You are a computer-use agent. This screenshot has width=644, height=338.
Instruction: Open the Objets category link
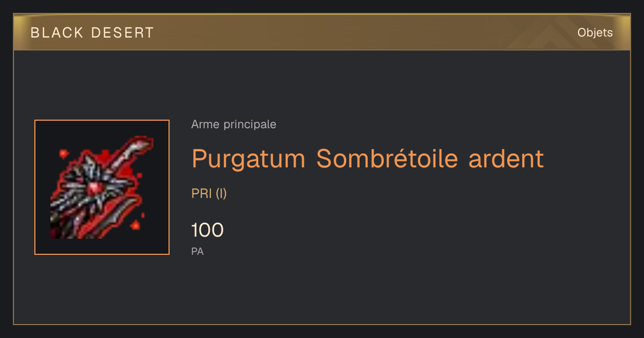(x=595, y=33)
